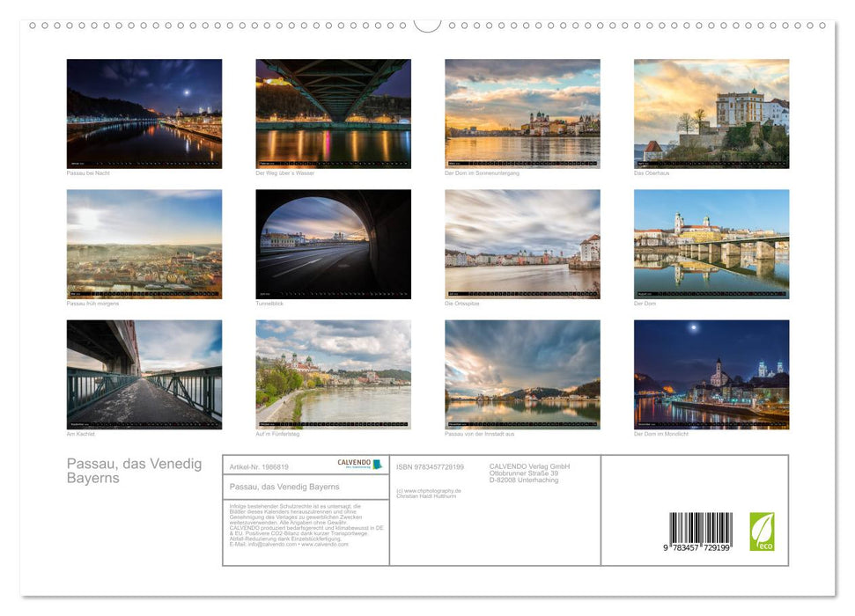View the "Der Weg über's Wasser" bridge image

[x=332, y=113]
